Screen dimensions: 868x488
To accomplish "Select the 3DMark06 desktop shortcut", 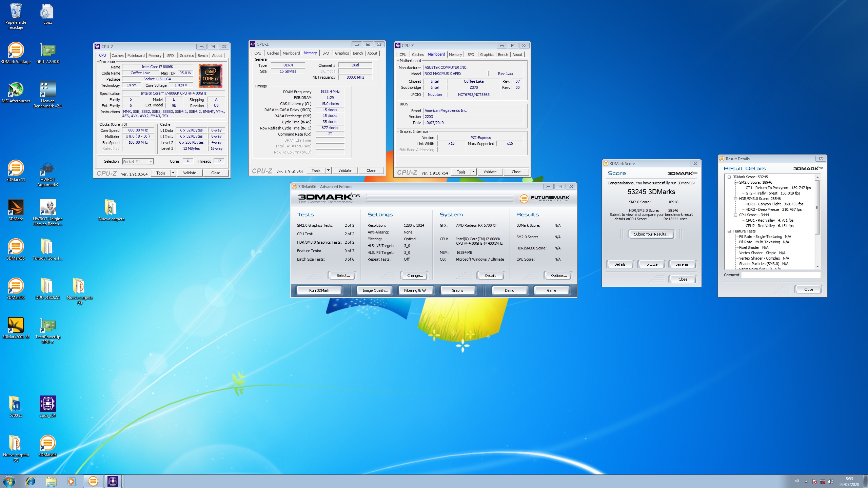I will pyautogui.click(x=16, y=288).
